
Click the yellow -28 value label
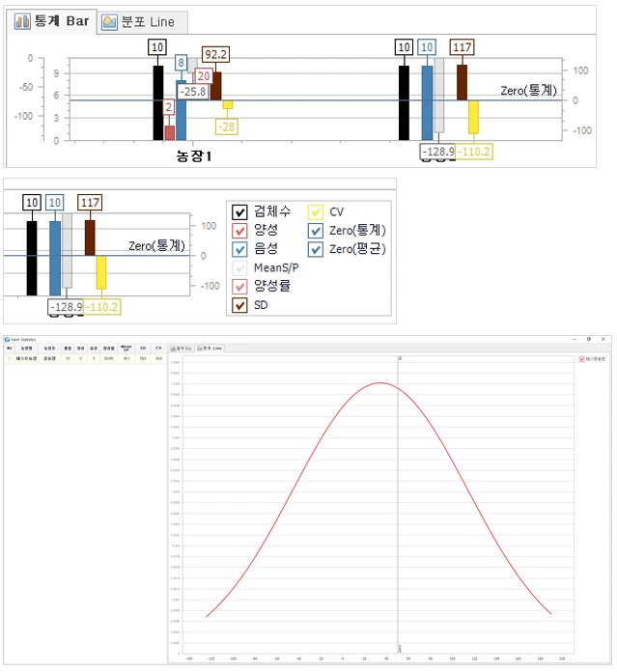tap(226, 126)
